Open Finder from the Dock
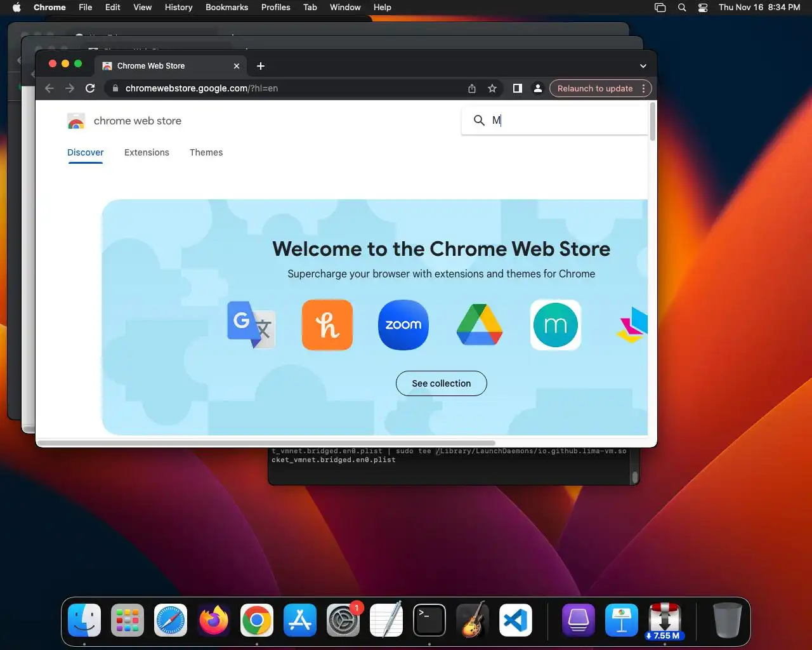This screenshot has height=650, width=812. (x=84, y=620)
